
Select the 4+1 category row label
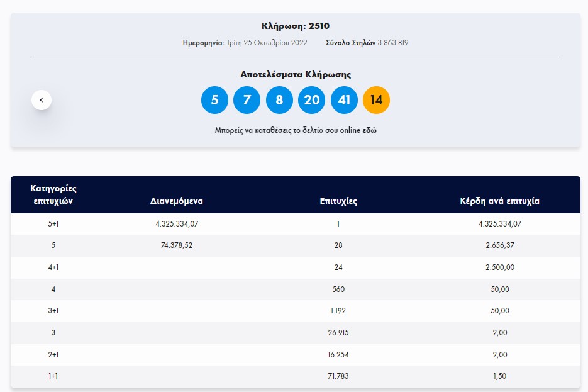[x=53, y=267]
